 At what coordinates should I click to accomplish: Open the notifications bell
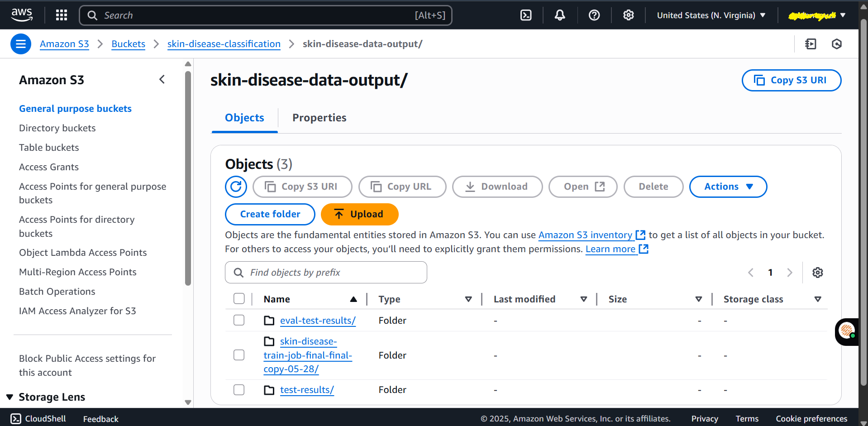coord(560,15)
